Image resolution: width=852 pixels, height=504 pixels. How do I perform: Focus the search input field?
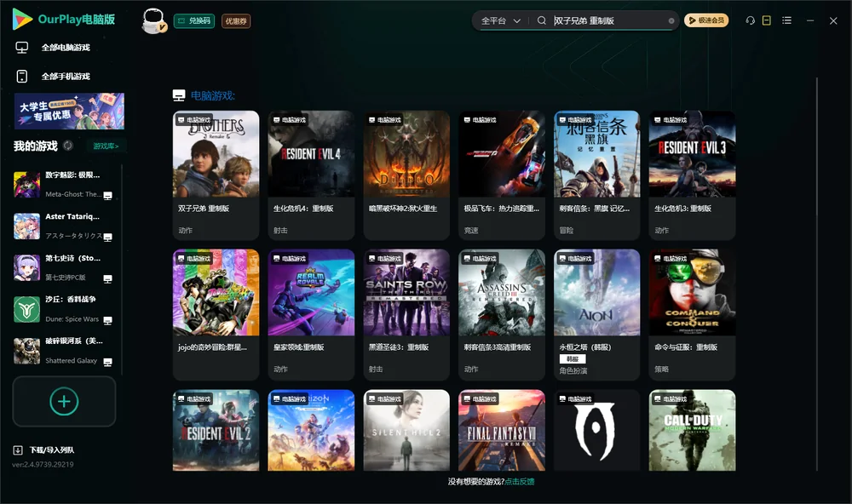pos(608,20)
